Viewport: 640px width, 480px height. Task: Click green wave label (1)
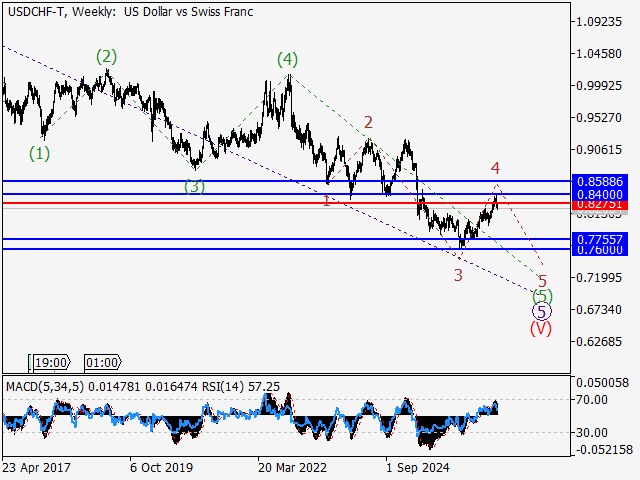coord(39,154)
